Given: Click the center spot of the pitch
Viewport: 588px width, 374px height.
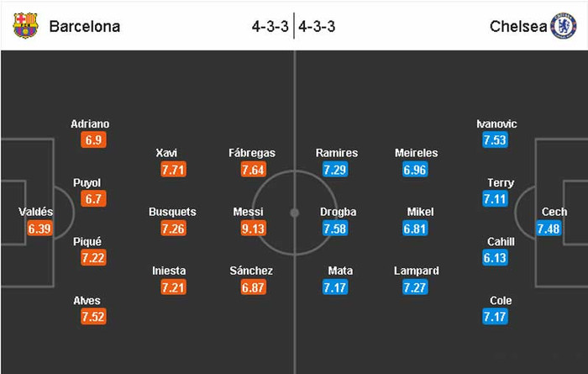Looking at the screenshot, I should pos(294,213).
